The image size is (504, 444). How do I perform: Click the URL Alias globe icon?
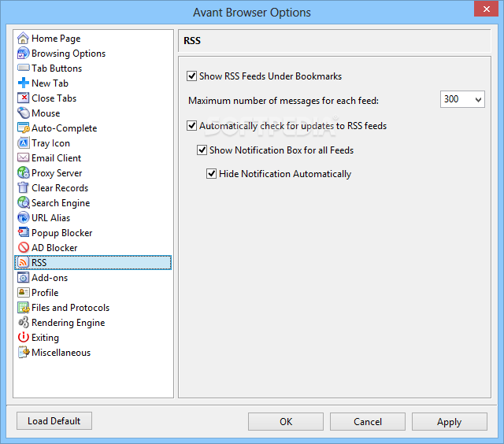[23, 218]
